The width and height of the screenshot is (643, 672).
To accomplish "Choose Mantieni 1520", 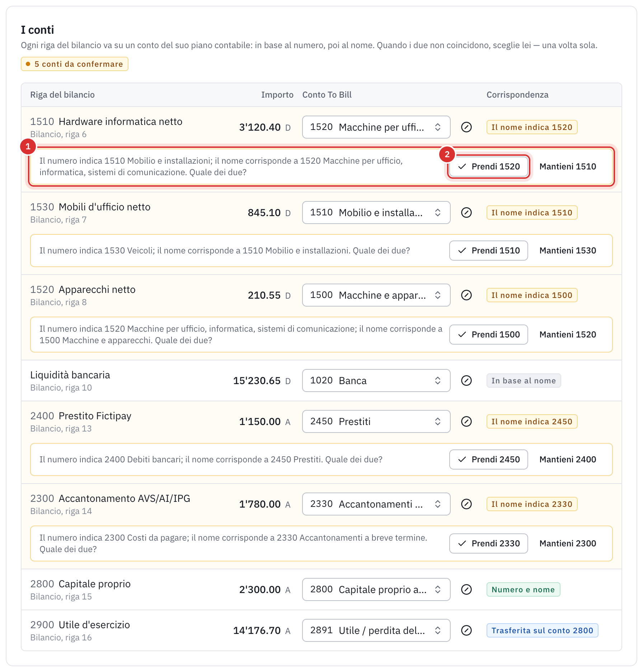I will coord(568,335).
